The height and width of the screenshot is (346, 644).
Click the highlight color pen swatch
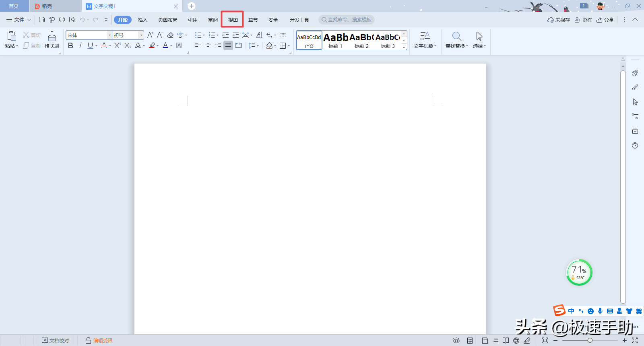pyautogui.click(x=152, y=45)
